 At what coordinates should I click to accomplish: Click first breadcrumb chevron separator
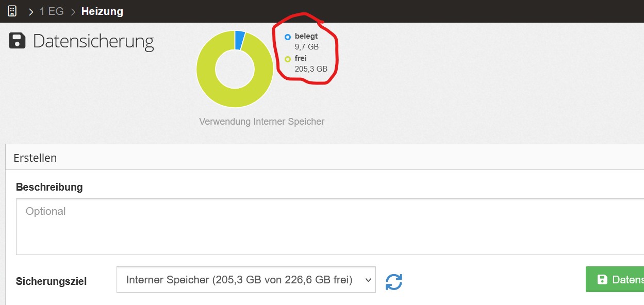coord(31,11)
